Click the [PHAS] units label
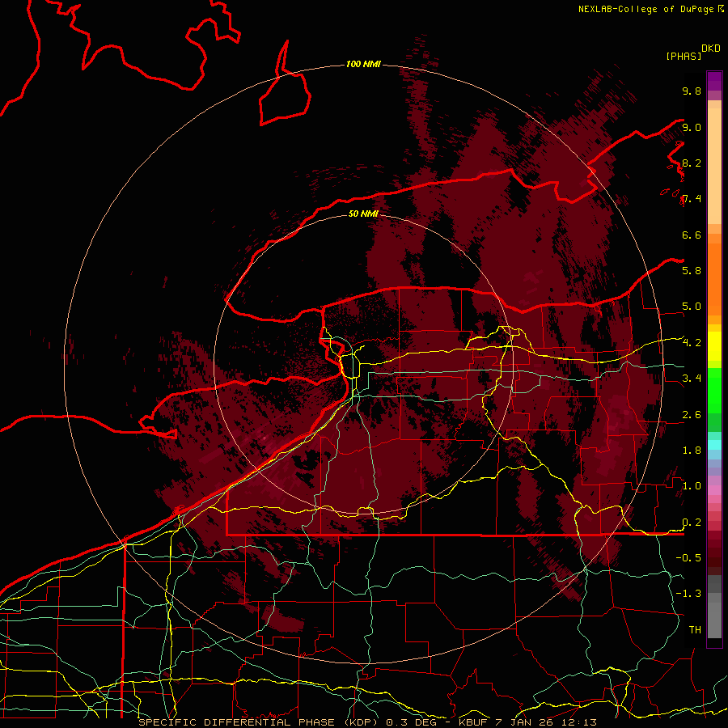 pyautogui.click(x=684, y=56)
